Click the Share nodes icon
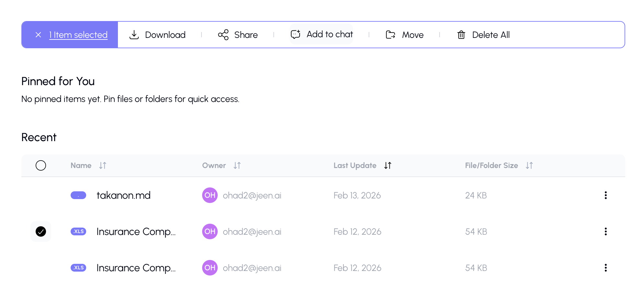The width and height of the screenshot is (644, 292). point(223,35)
